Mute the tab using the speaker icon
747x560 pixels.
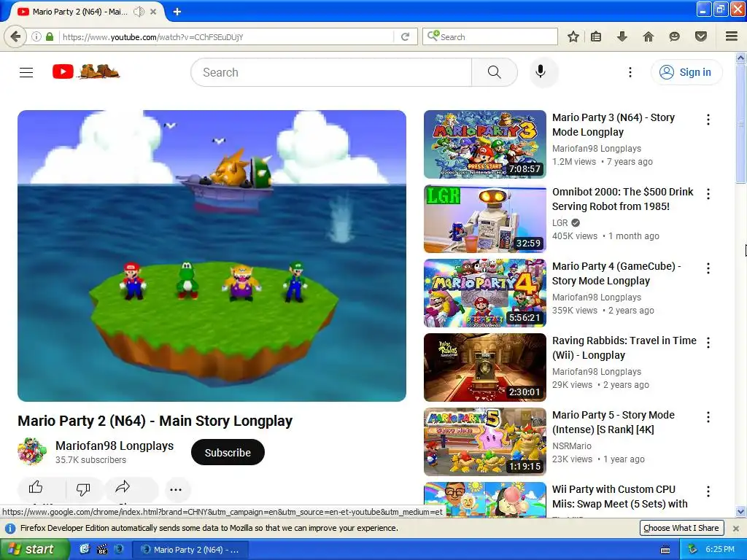pos(139,12)
